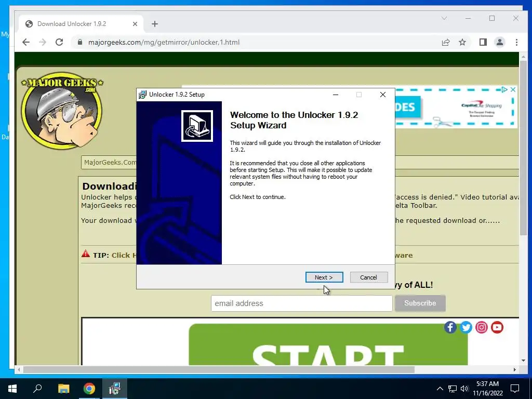Show hidden system tray icons
This screenshot has width=532, height=399.
click(440, 389)
